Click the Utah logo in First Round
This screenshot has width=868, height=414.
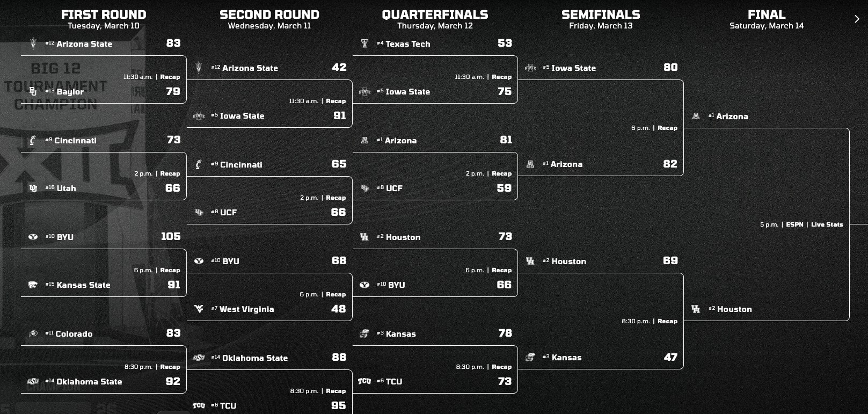click(x=33, y=188)
